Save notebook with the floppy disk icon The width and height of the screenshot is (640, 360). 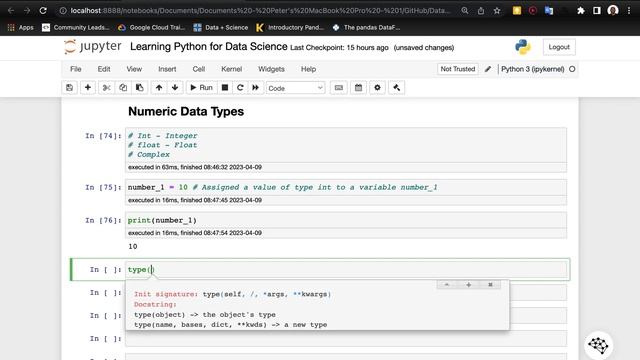(69, 88)
